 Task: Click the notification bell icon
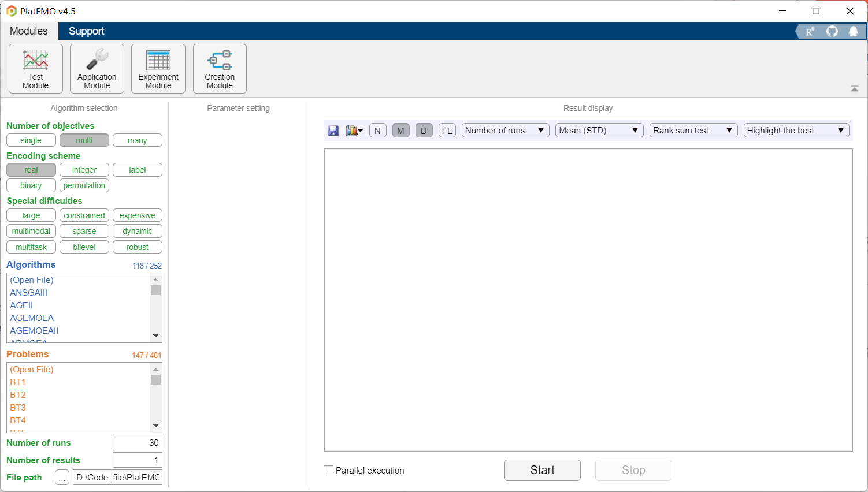[854, 31]
